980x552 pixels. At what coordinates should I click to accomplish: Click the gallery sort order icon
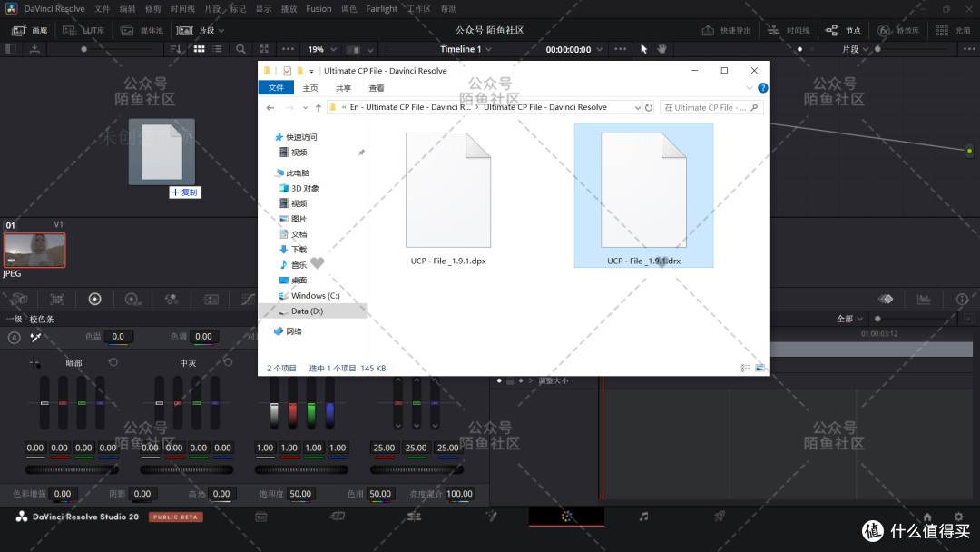[176, 49]
